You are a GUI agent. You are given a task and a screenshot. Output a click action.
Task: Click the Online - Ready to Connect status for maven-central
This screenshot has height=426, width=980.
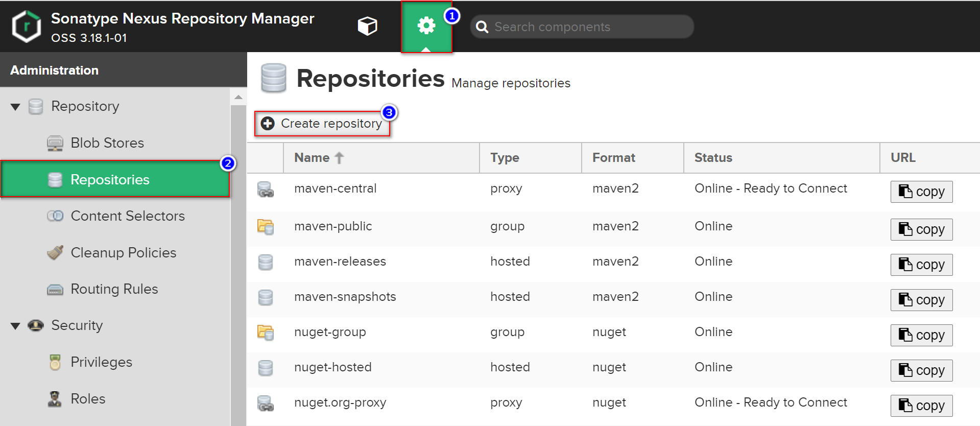[x=771, y=188]
